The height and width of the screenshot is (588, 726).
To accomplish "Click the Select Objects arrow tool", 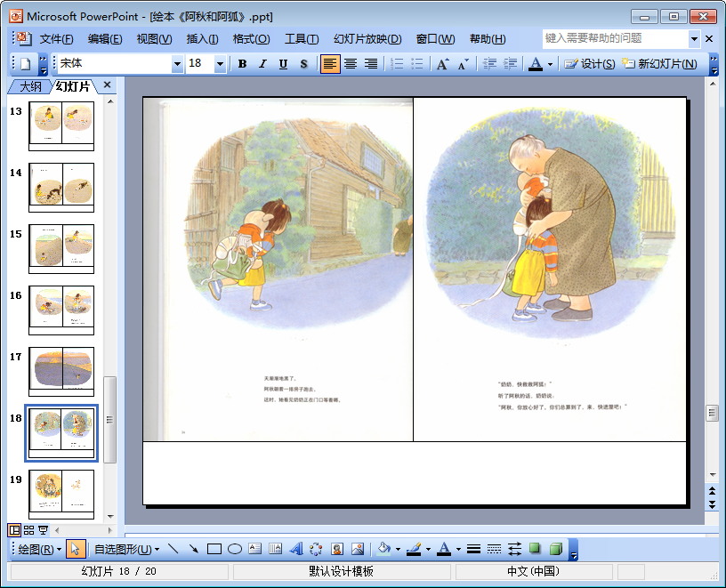I will 74,550.
